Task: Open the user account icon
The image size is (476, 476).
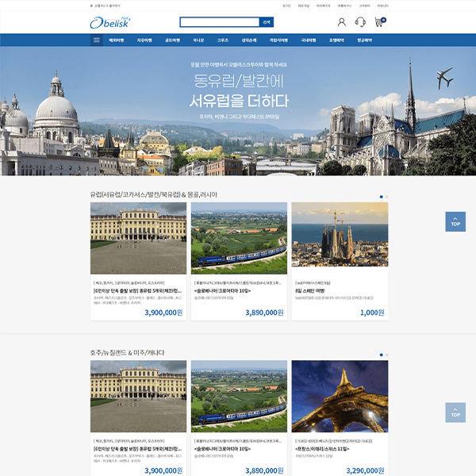Action: [341, 22]
